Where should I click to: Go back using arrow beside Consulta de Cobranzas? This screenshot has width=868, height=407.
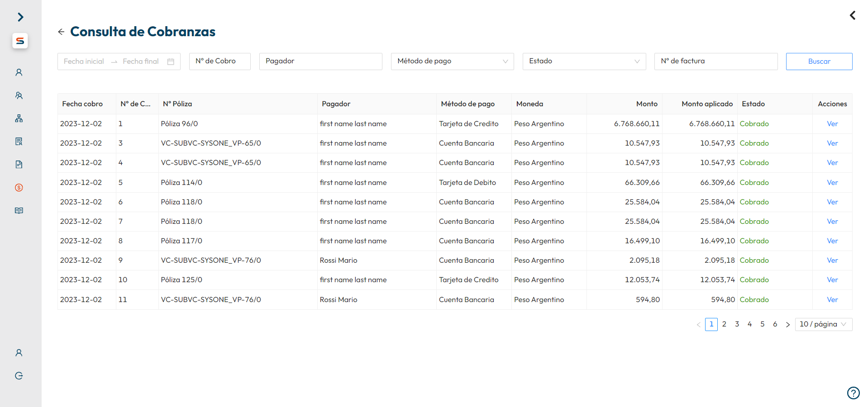61,32
